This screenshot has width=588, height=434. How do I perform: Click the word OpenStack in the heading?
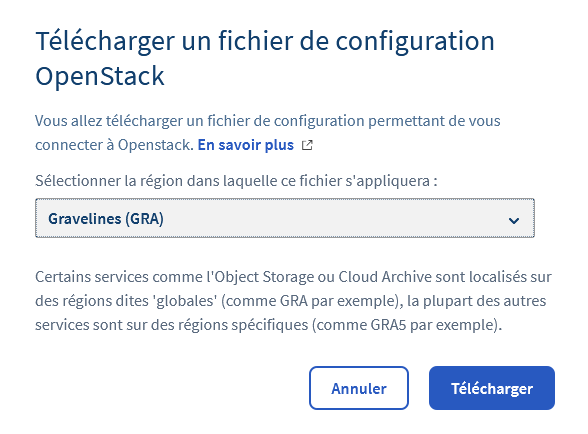pos(100,76)
